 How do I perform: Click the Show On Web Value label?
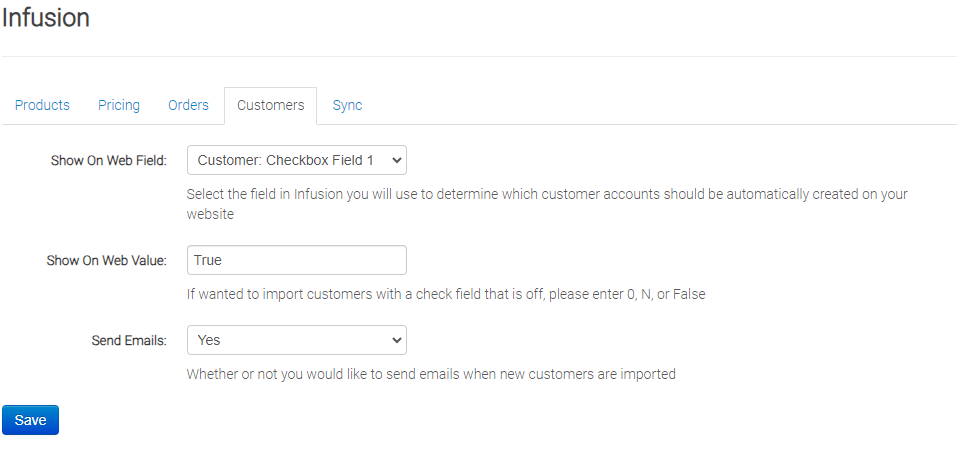pos(106,260)
